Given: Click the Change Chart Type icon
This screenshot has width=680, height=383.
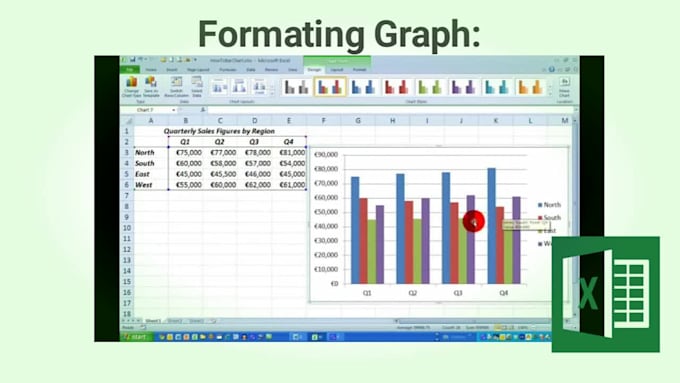Looking at the screenshot, I should 131,87.
